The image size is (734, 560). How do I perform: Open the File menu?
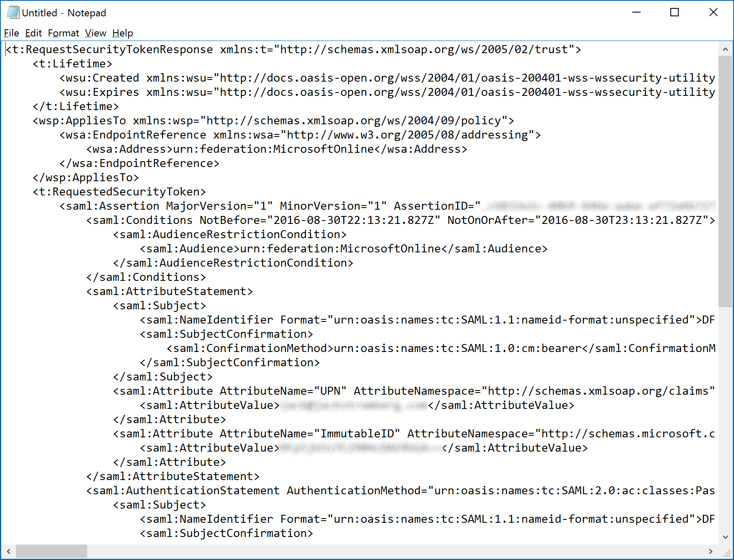coord(11,33)
